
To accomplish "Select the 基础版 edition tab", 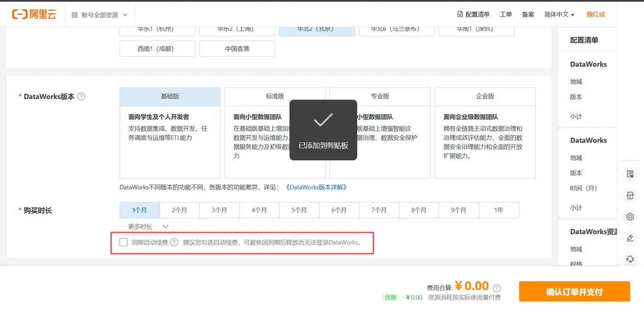I will (x=170, y=97).
